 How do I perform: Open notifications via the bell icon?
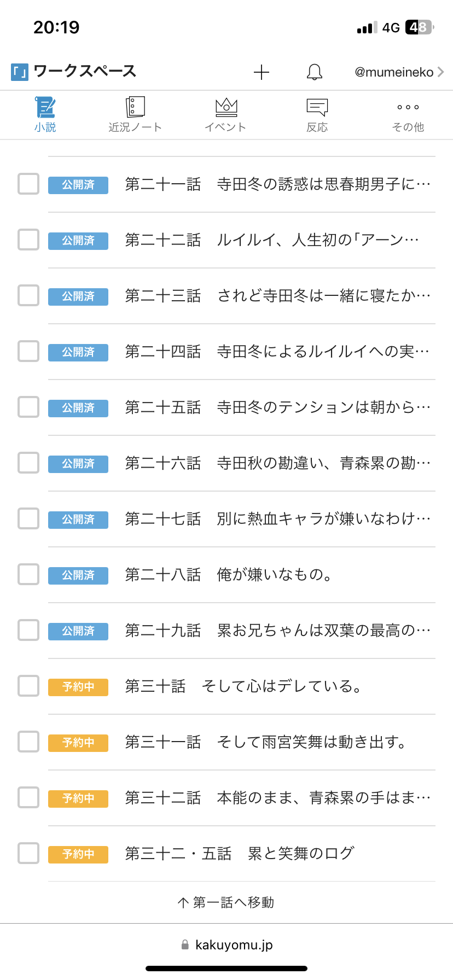click(314, 72)
